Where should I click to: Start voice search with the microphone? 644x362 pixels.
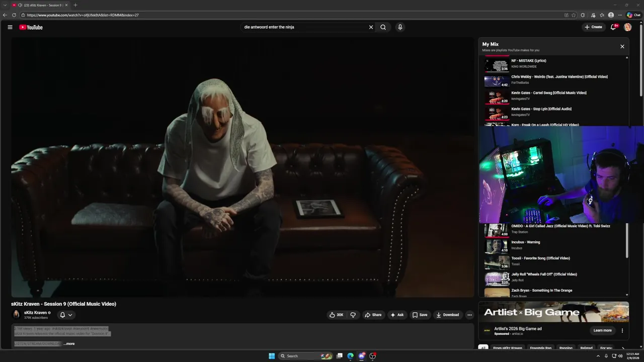point(400,27)
